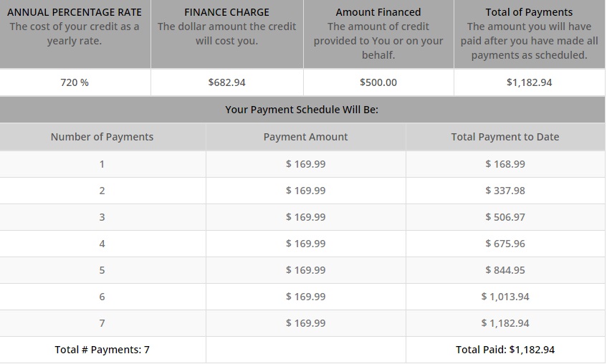
Task: Click the $ 168.99 total cell
Action: [505, 164]
